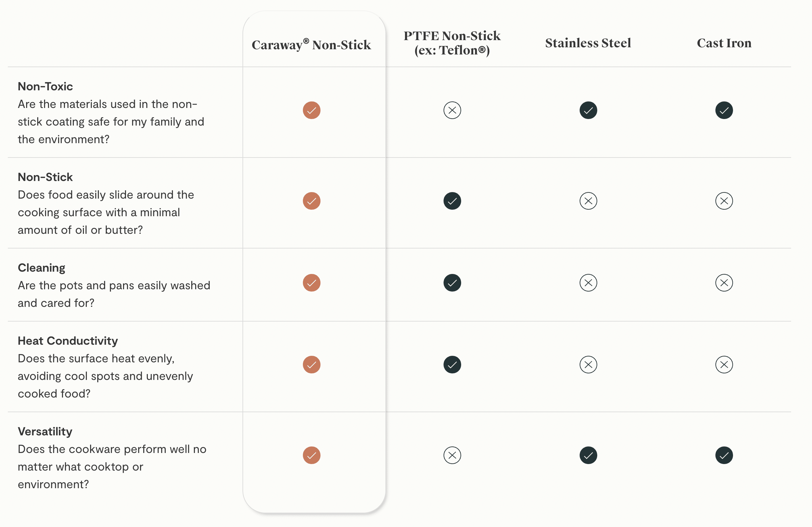812x527 pixels.
Task: Select the PTFE Non-Stick (ex: Teflon) header
Action: (x=452, y=43)
